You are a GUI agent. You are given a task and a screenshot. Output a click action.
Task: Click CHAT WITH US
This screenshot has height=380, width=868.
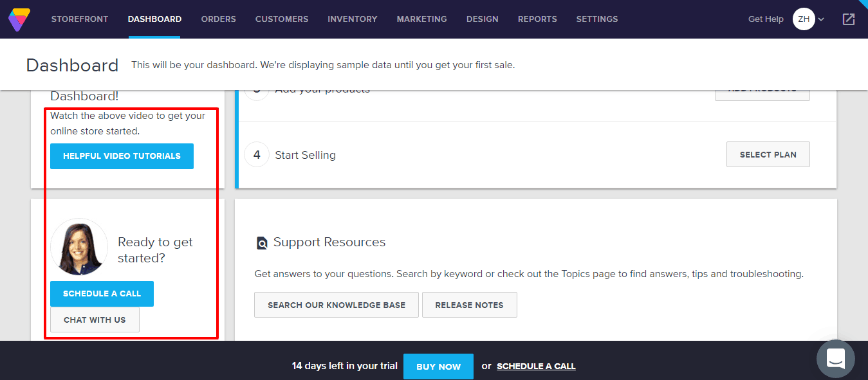(x=94, y=320)
